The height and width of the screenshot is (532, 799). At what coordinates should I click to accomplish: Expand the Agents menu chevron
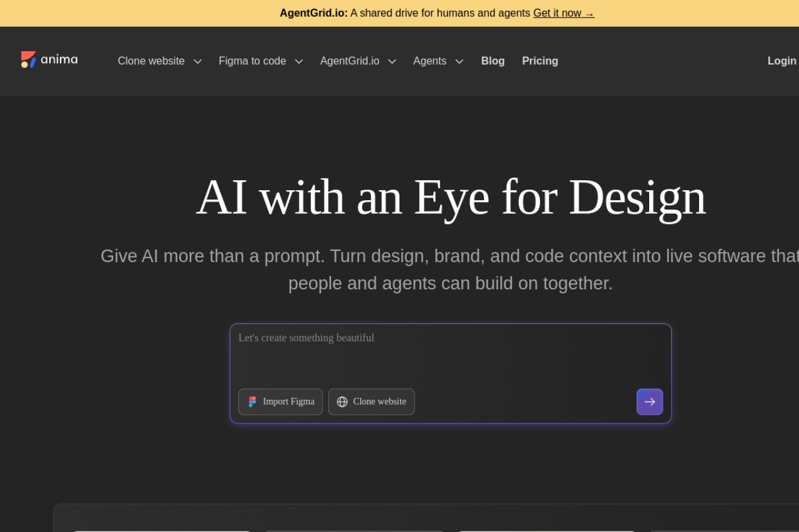point(459,61)
